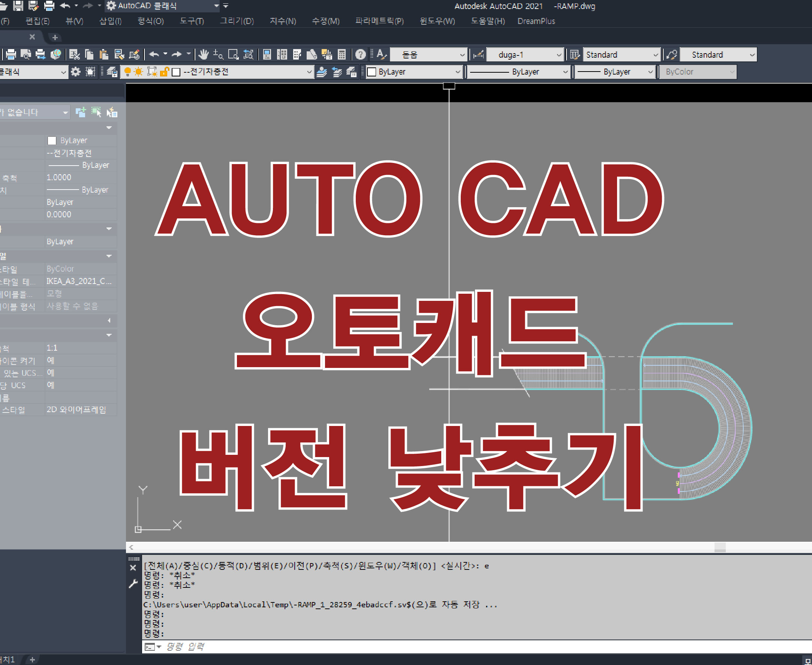
Task: Click Select Objects icon in Properties palette
Action: coord(96,112)
